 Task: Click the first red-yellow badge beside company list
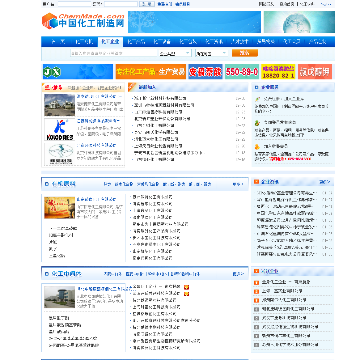tap(187, 287)
